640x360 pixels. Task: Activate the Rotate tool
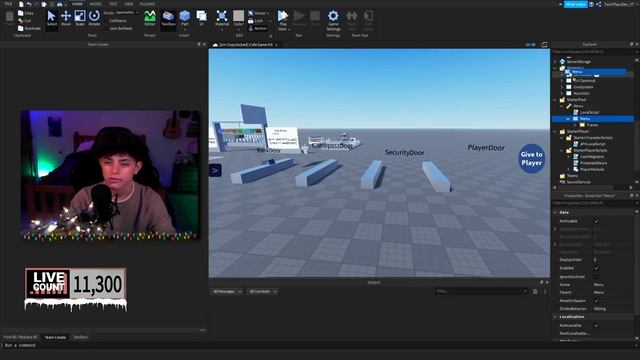[x=94, y=18]
